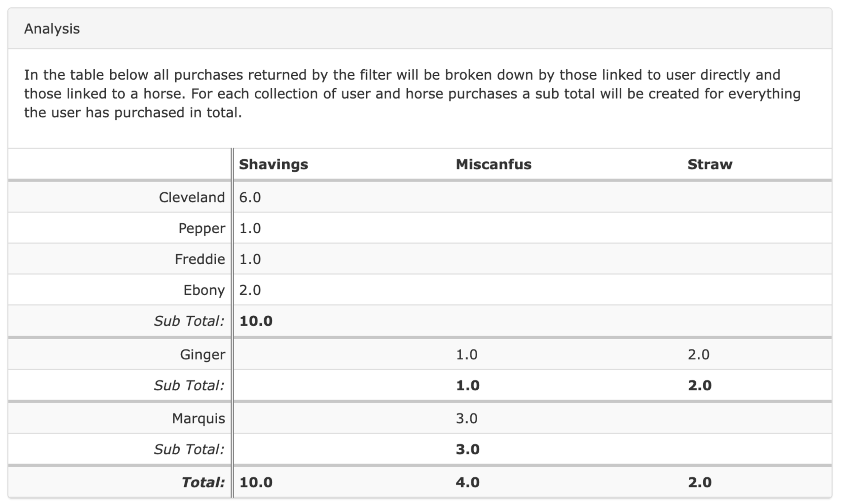Click the bold 3.0 Miscanfus sub total

(x=468, y=449)
